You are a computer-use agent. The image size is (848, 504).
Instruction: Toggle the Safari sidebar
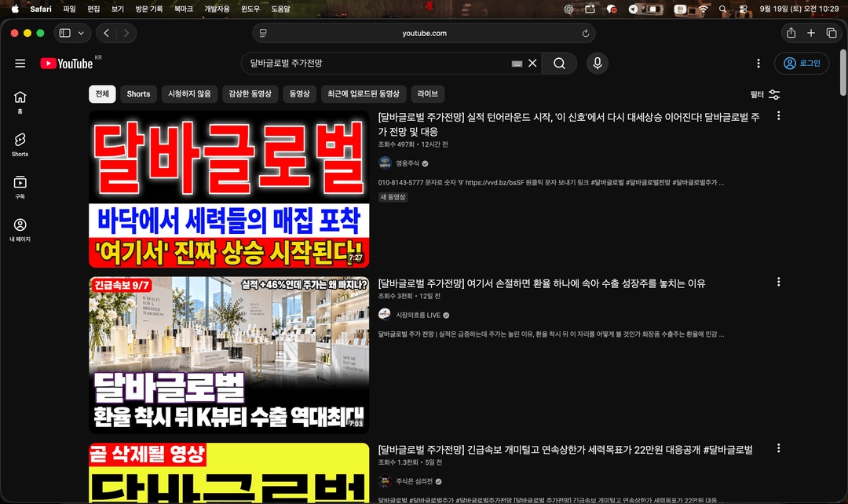pyautogui.click(x=65, y=33)
